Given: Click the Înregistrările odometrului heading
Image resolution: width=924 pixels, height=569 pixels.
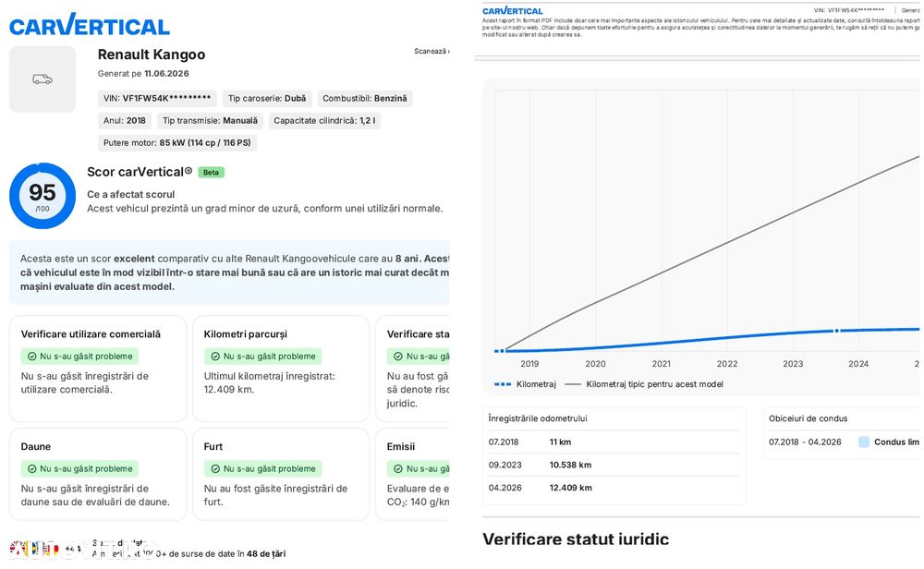Looking at the screenshot, I should (x=538, y=418).
